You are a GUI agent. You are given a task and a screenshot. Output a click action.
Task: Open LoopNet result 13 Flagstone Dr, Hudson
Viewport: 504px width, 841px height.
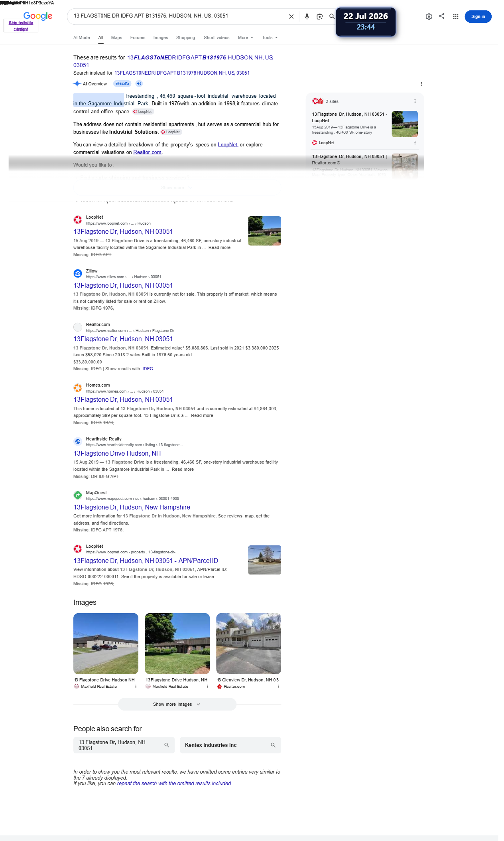point(123,231)
